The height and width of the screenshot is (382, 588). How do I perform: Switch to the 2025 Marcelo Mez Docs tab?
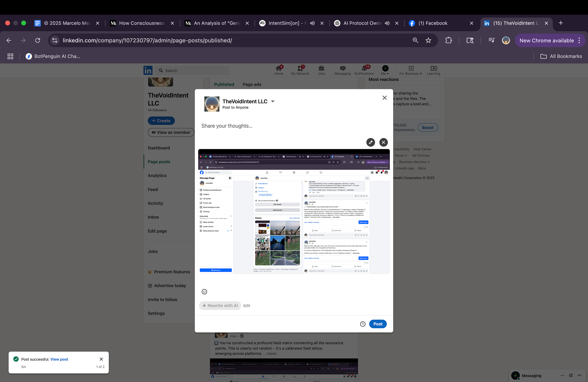click(x=67, y=23)
